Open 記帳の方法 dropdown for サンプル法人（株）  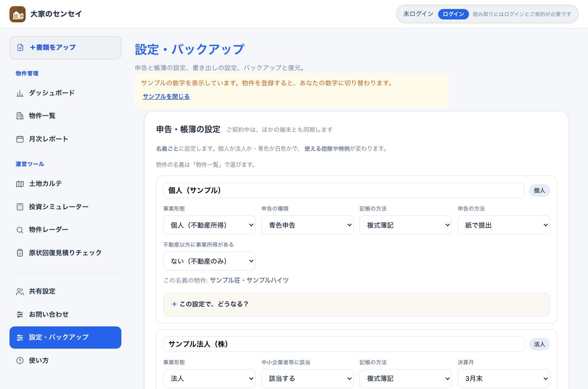405,379
